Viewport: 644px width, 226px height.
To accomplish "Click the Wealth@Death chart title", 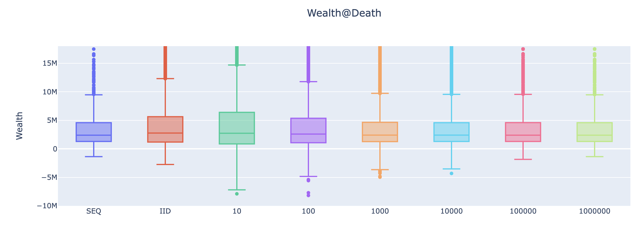I will tap(344, 13).
